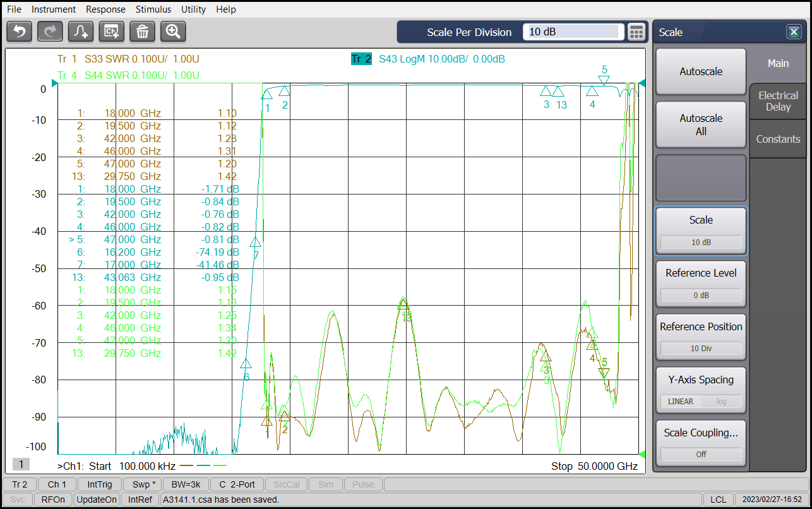The image size is (812, 509).
Task: Toggle the UpdateOn status indicator
Action: pyautogui.click(x=97, y=500)
